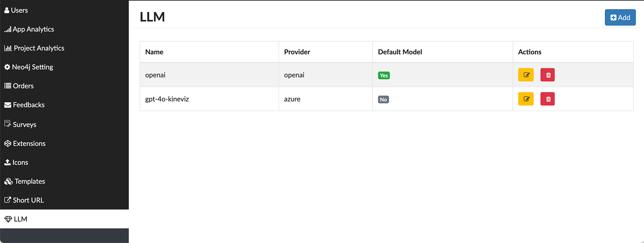Click the Feedbacks envelope icon

[7, 105]
